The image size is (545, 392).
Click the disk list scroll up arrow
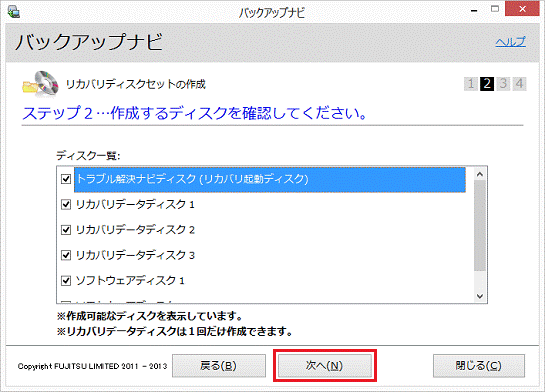tap(480, 174)
